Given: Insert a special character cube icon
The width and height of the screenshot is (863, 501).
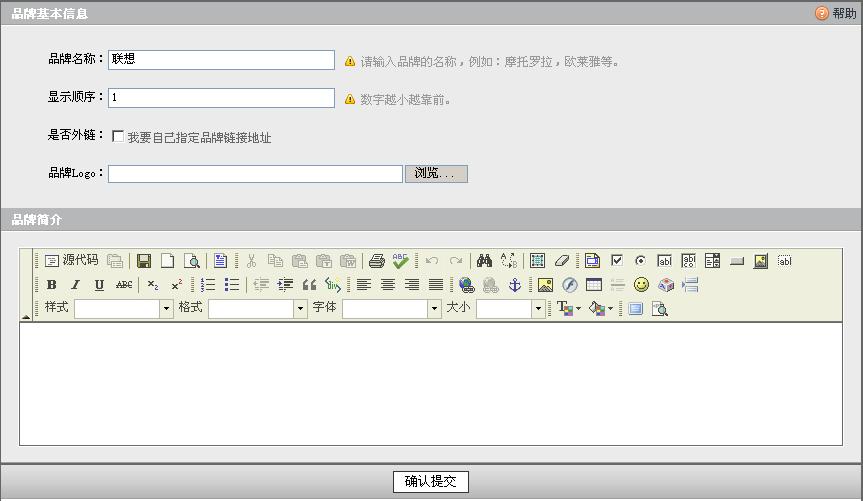Looking at the screenshot, I should (666, 285).
